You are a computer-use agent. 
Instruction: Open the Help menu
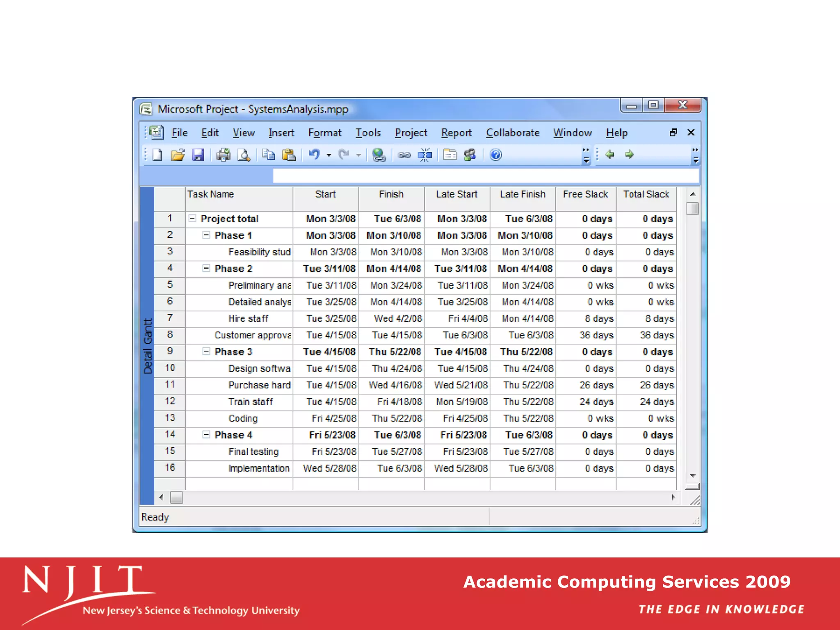616,133
